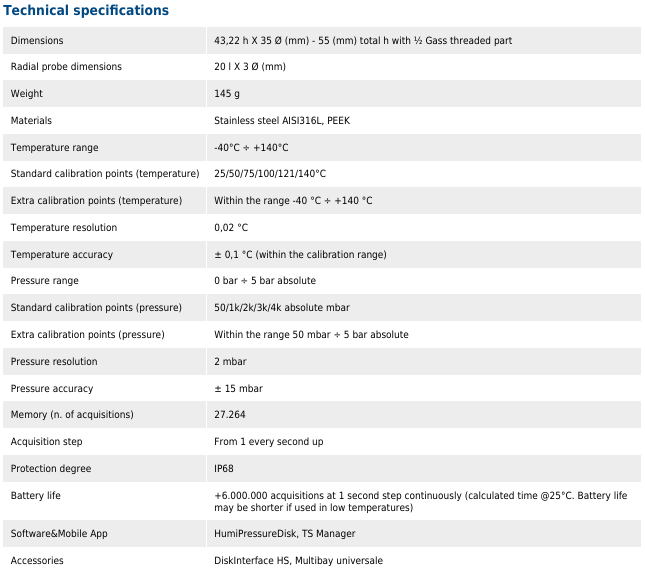Click the value 50/1k/2k/3k/4k absolute mbar
The image size is (645, 570).
tap(282, 308)
